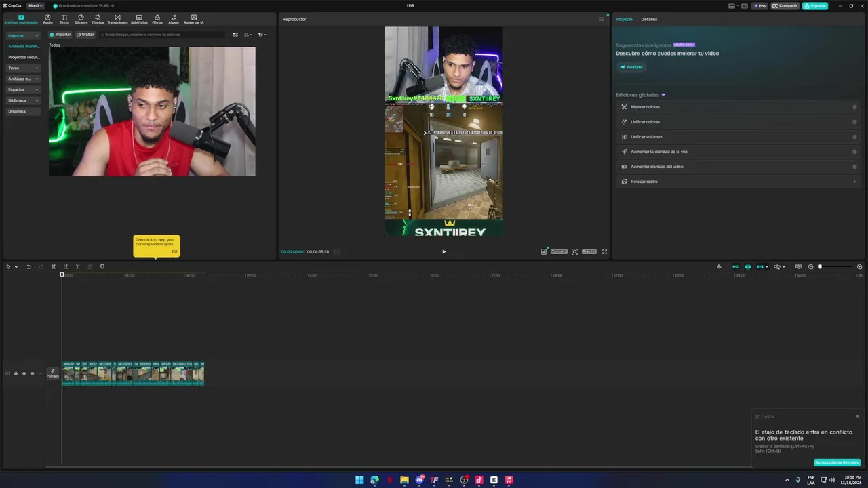Toggle Mejorar colores
This screenshot has width=868, height=488.
854,107
